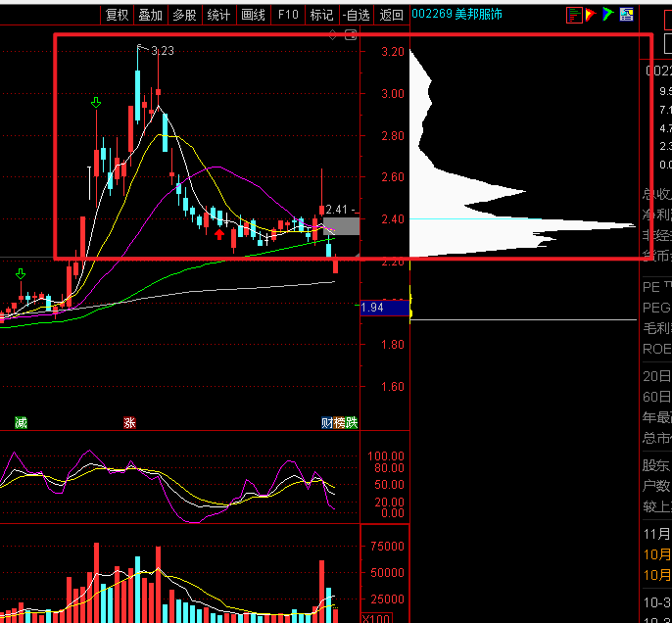Click the small panel toggle icon above chart
This screenshot has width=672, height=623.
(x=351, y=34)
